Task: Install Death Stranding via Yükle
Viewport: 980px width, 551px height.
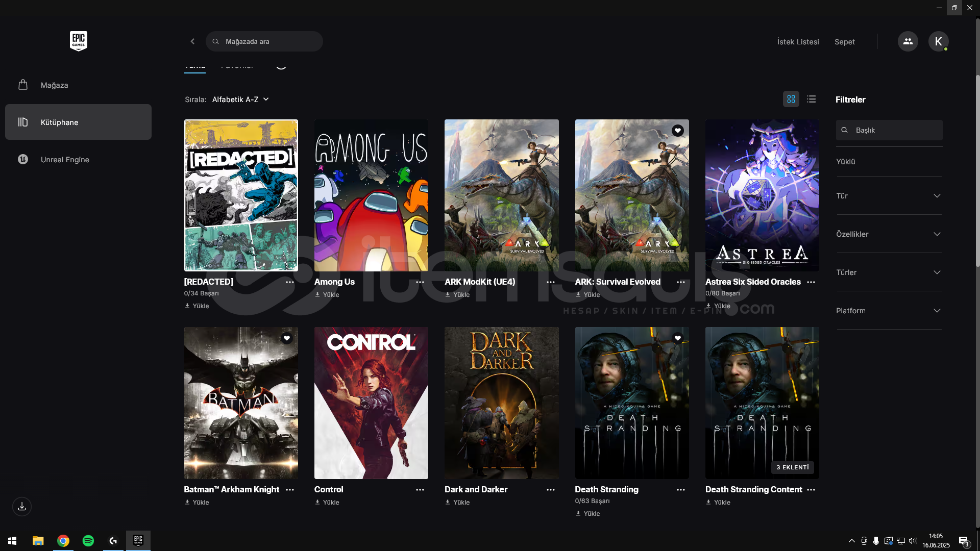Action: [x=587, y=514]
